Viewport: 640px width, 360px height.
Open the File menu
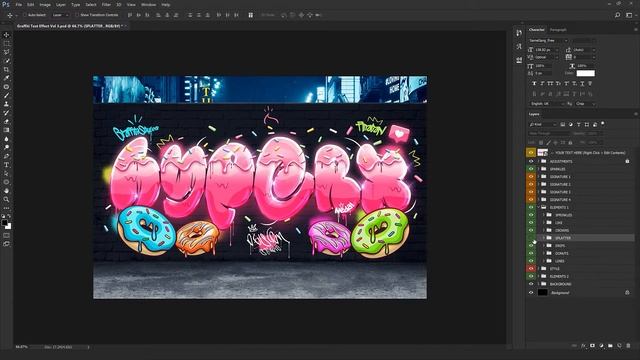[18, 4]
